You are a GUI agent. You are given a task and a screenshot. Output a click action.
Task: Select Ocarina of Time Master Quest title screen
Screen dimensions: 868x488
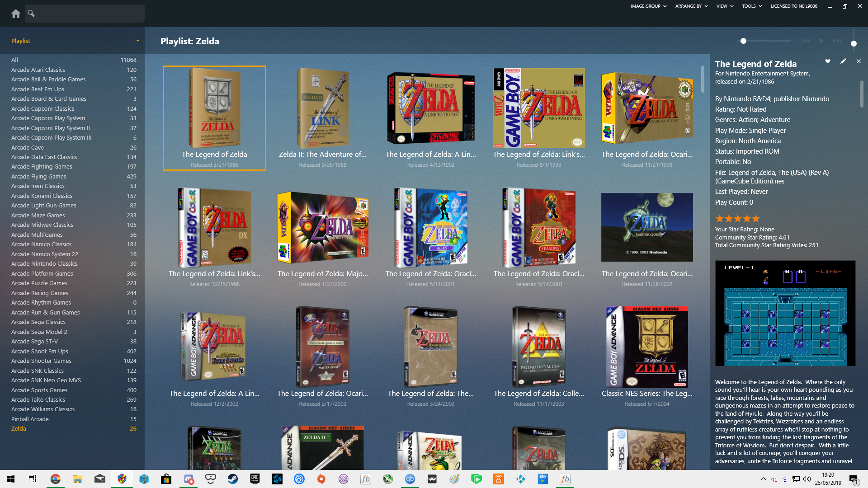click(x=647, y=227)
